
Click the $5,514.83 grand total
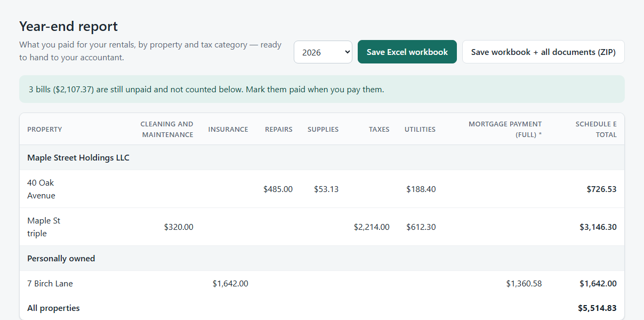(597, 308)
